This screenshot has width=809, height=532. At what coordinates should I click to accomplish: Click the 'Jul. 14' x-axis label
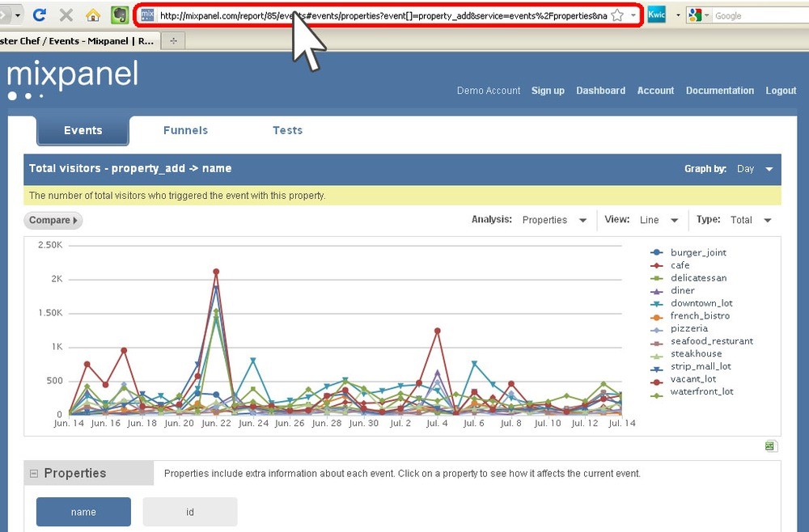(x=621, y=423)
